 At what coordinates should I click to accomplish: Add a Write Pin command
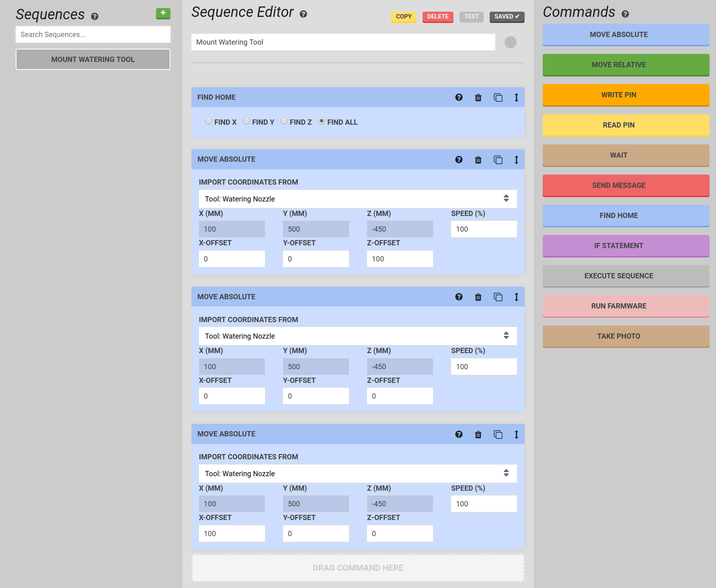[626, 95]
